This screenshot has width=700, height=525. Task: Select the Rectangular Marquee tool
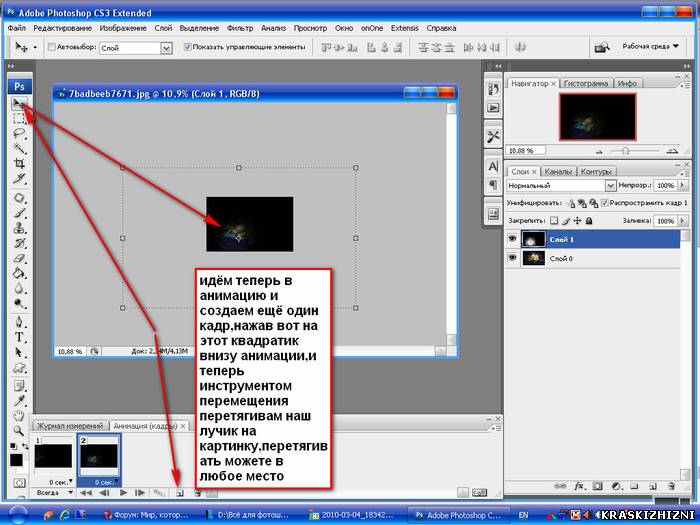pyautogui.click(x=19, y=119)
